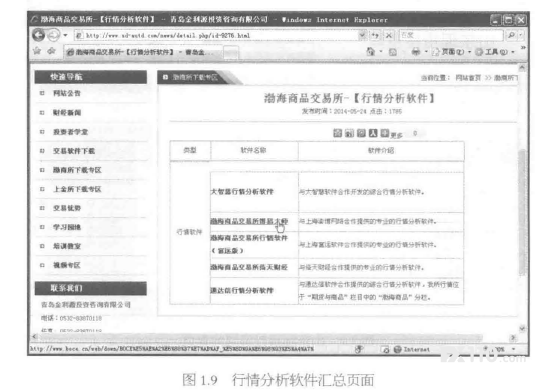This screenshot has height=391, width=555.
Task: Open 交易优势 in the sidebar
Action: pyautogui.click(x=67, y=208)
